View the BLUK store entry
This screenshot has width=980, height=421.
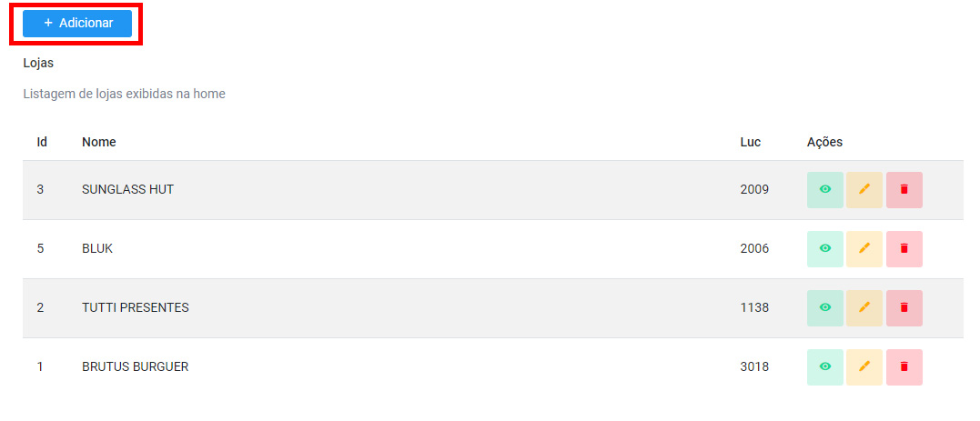(825, 249)
